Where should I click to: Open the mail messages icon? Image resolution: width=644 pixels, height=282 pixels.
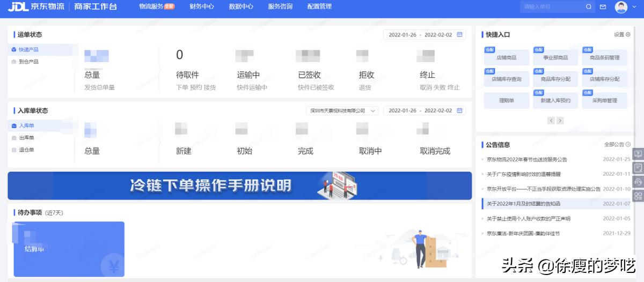[603, 7]
